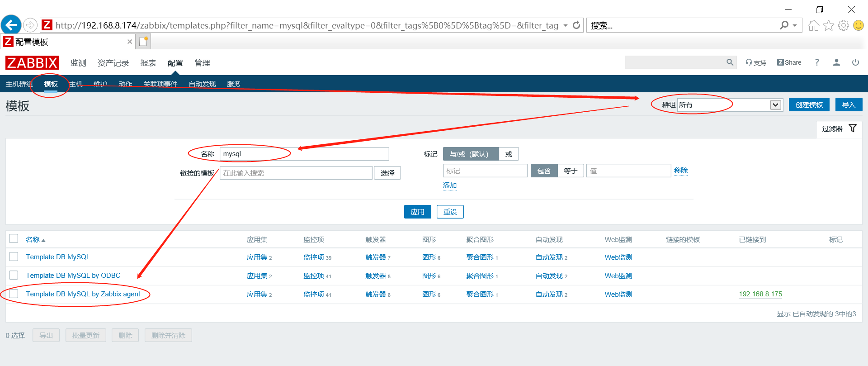Click the 选择 linked template button
This screenshot has width=868, height=366.
[x=387, y=173]
